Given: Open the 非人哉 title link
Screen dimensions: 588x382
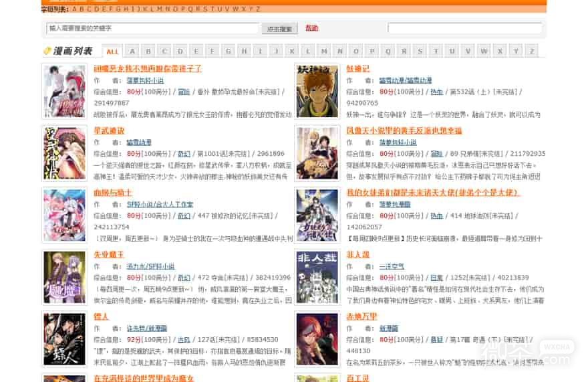Looking at the screenshot, I should coord(357,255).
